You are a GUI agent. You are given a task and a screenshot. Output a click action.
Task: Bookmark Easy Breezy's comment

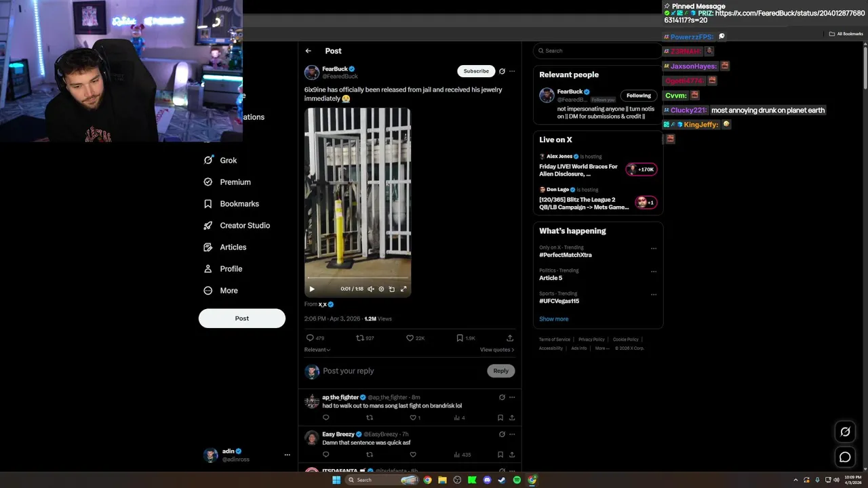tap(500, 455)
